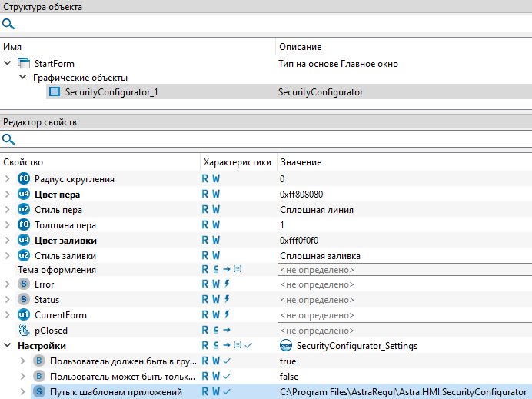Click the pClosed hand pointer icon
532x399 pixels.
click(23, 331)
